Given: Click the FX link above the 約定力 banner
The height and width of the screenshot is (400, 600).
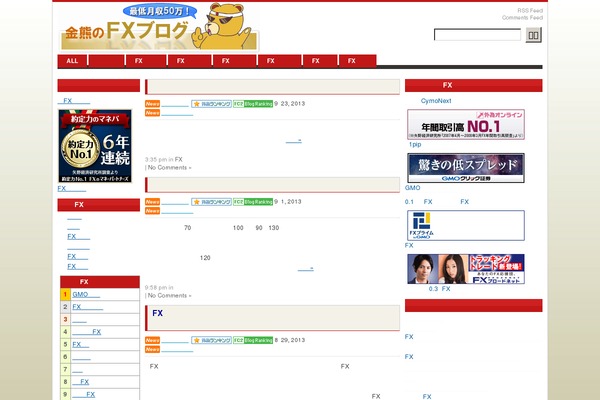Looking at the screenshot, I should pos(74,101).
